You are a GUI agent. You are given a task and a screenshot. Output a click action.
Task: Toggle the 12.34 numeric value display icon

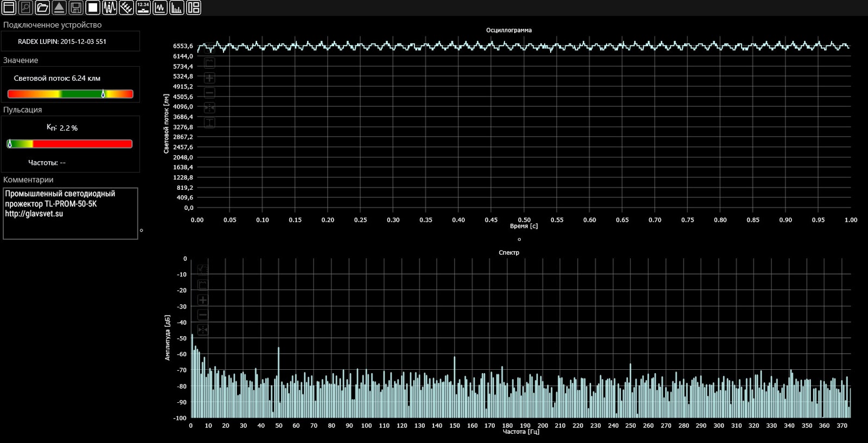coord(143,8)
